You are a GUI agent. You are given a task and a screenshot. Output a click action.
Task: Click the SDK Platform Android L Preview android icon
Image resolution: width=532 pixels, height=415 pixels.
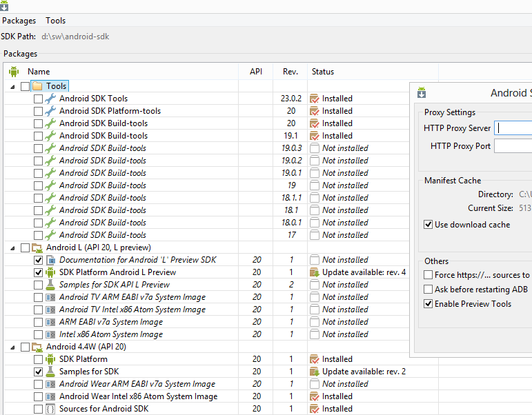tap(50, 272)
